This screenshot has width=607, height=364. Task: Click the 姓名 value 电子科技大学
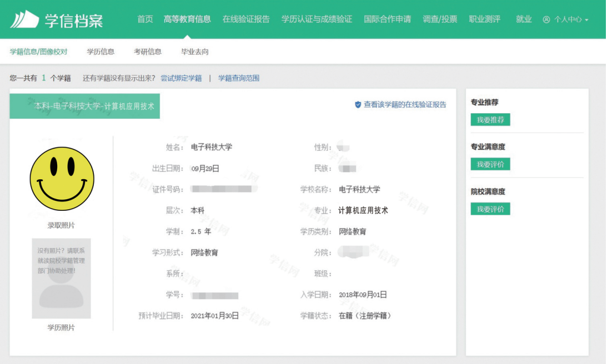212,147
